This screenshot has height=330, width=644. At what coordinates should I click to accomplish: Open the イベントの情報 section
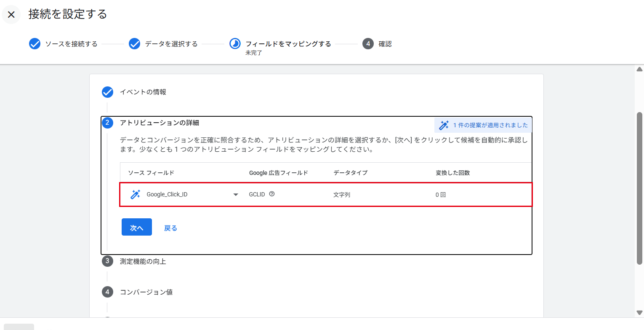pyautogui.click(x=143, y=92)
